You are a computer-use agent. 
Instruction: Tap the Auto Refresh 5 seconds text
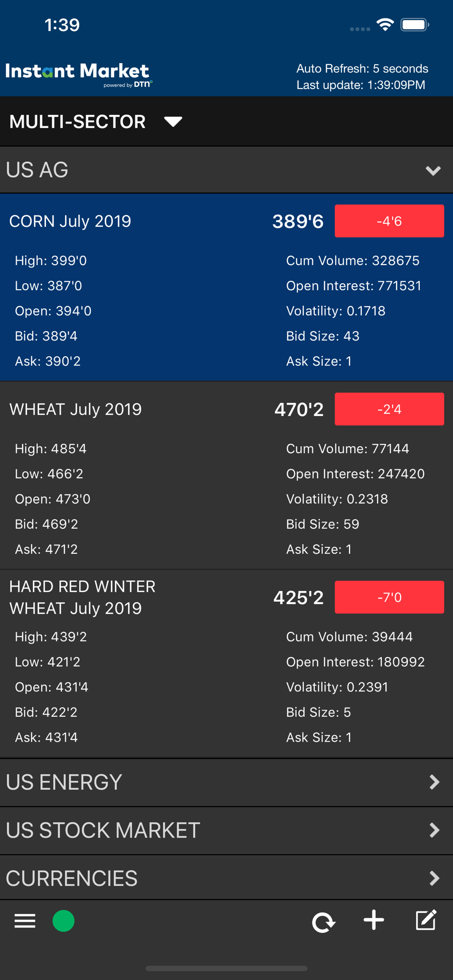pos(362,68)
